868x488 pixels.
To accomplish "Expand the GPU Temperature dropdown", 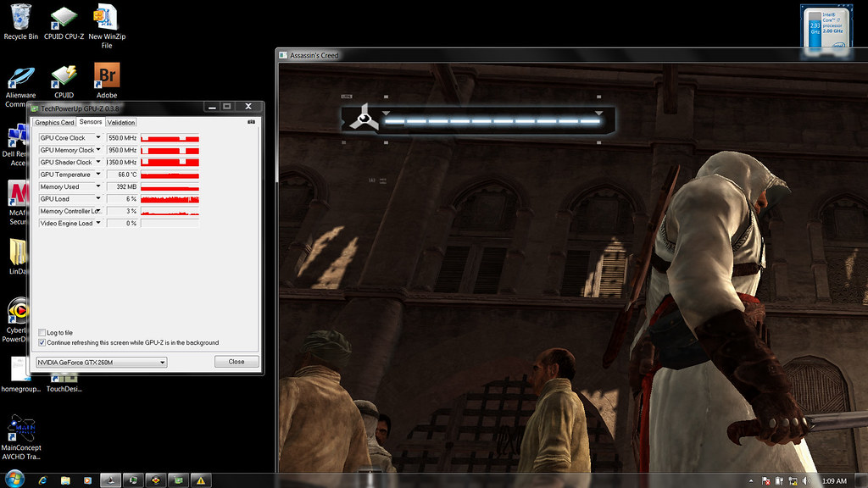I will coord(98,175).
